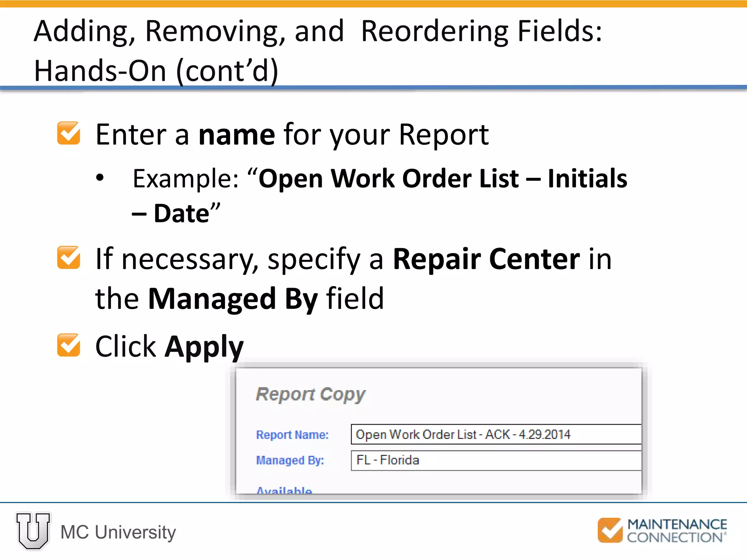Click the bold 'Repair Center' text

(486, 259)
